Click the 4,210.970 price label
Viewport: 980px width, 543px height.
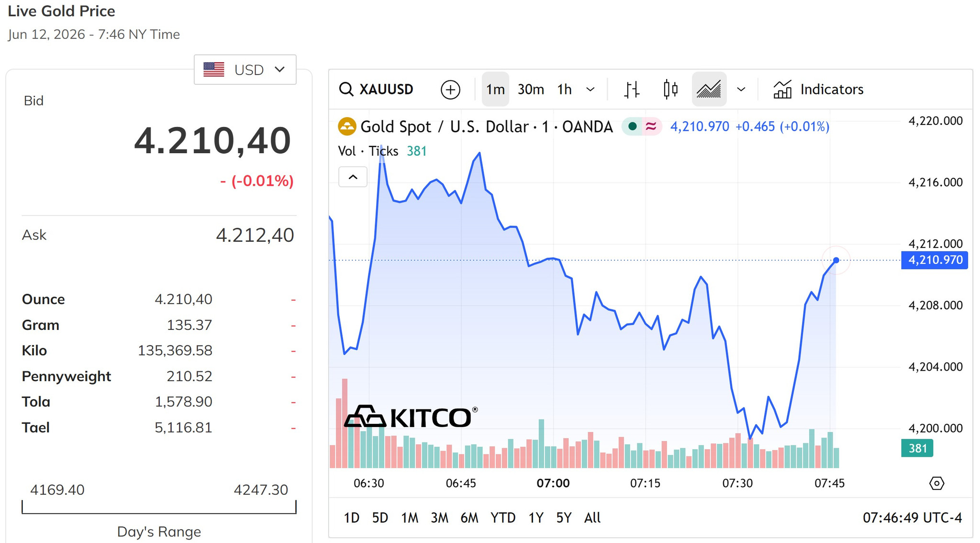click(x=935, y=260)
